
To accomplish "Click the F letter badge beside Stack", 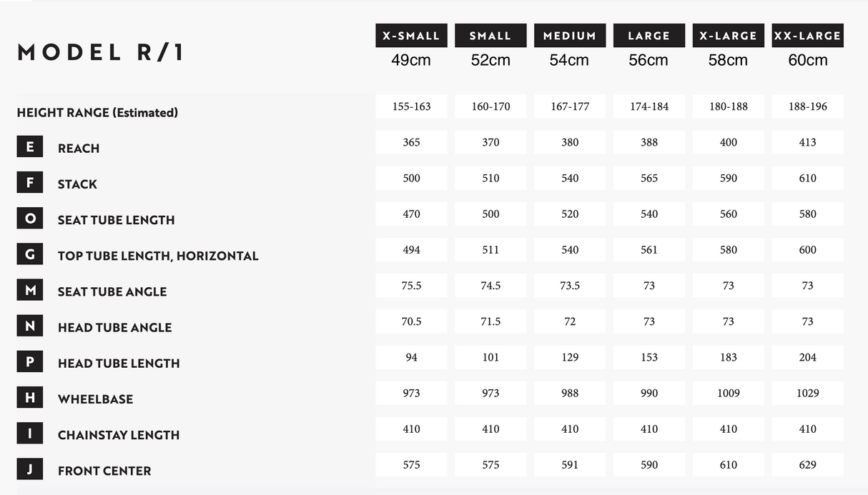I will click(30, 183).
